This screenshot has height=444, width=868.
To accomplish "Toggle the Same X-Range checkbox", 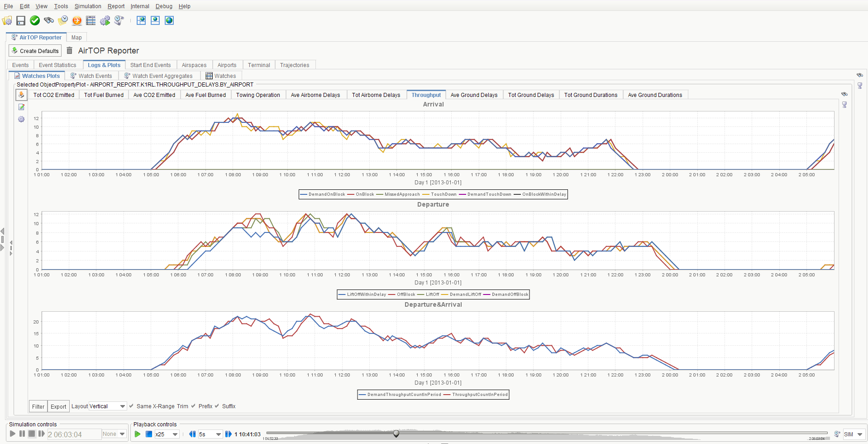I will pyautogui.click(x=132, y=406).
